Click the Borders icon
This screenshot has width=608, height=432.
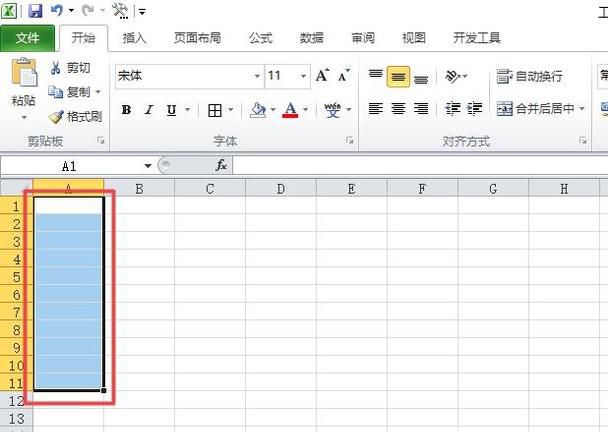214,111
